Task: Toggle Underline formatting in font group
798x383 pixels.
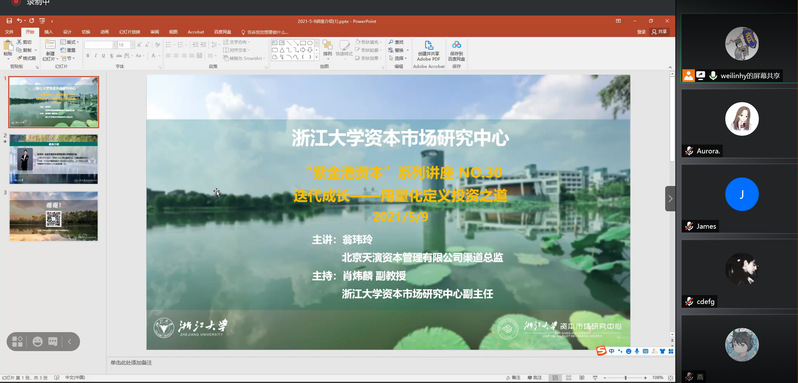Action: click(x=103, y=56)
